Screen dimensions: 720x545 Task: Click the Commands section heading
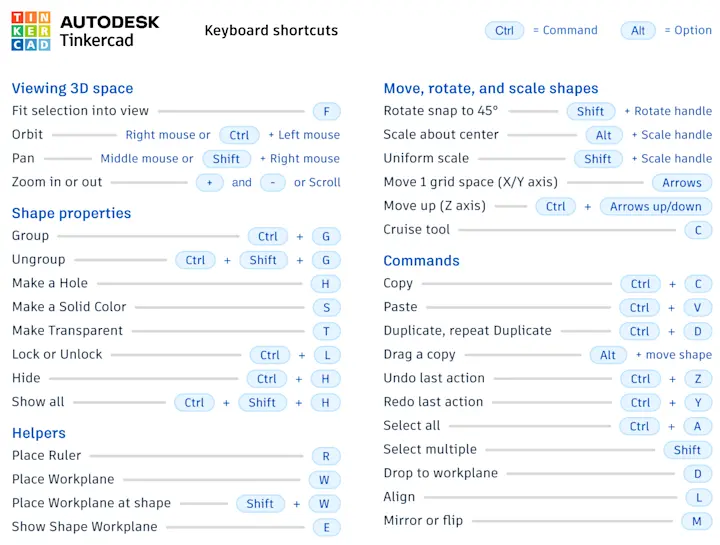point(421,261)
